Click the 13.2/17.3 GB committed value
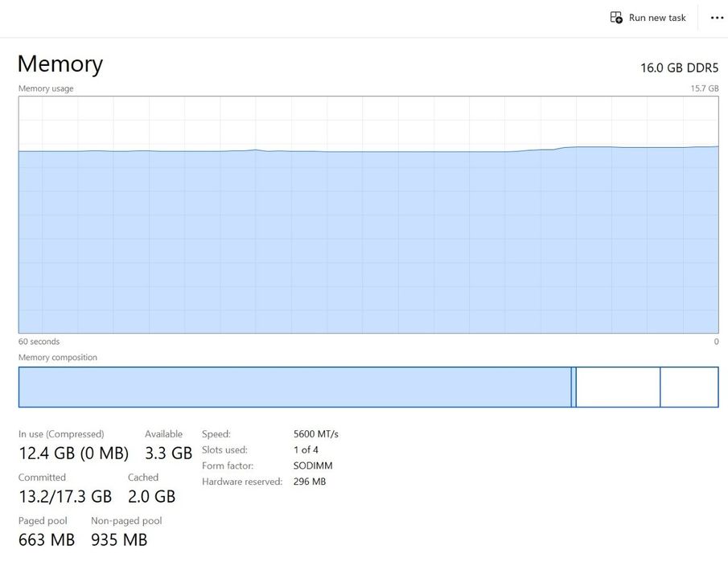728x562 pixels. (65, 497)
